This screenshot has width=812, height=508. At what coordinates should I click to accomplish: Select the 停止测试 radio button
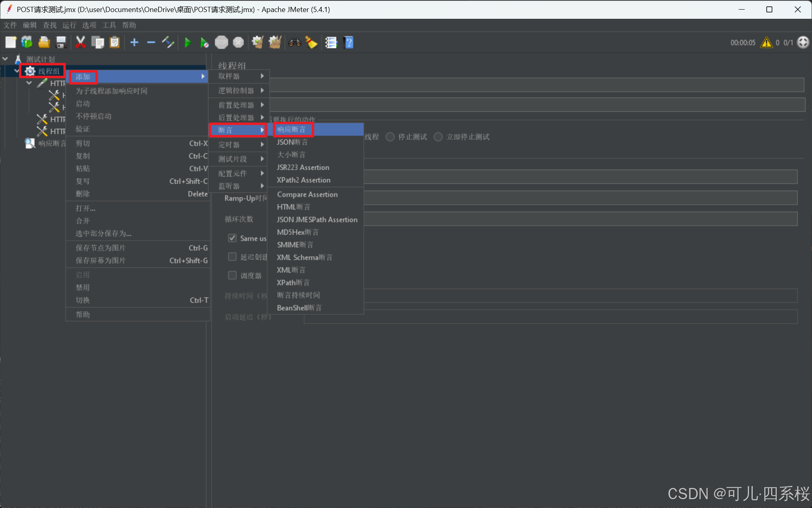click(x=390, y=137)
